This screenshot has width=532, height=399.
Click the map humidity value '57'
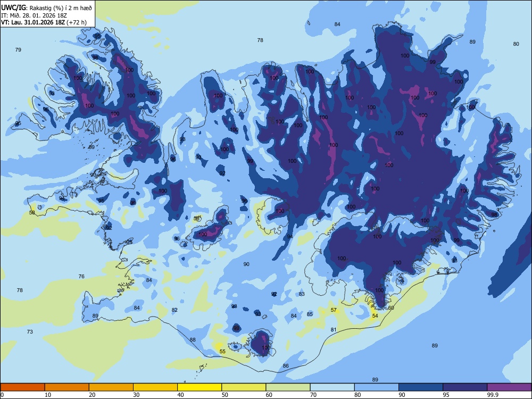[334, 310]
